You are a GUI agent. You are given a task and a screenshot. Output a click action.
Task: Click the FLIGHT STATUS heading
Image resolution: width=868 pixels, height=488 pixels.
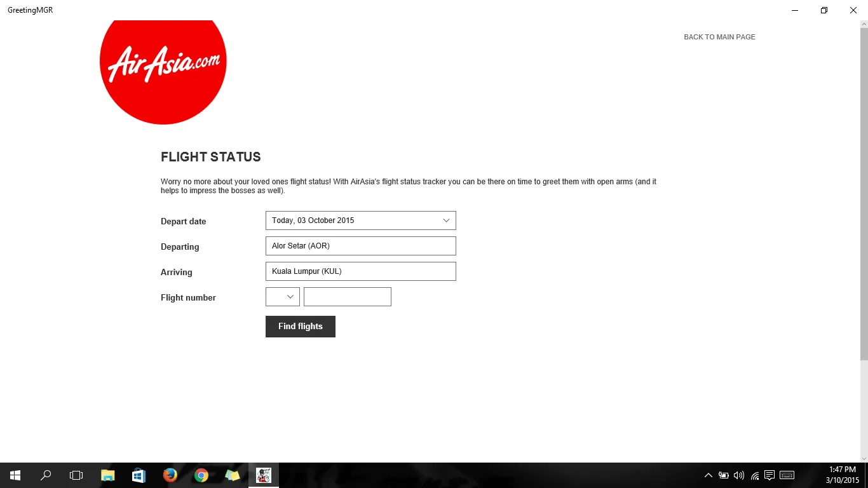(x=211, y=157)
